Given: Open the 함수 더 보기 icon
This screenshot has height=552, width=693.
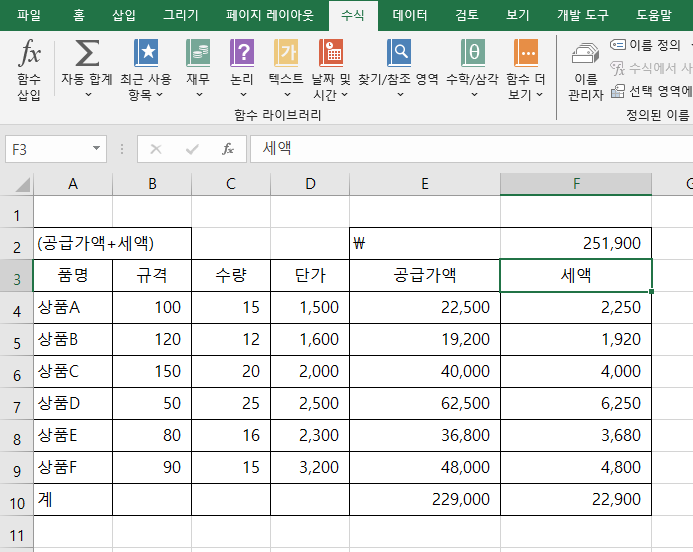Looking at the screenshot, I should [x=525, y=53].
